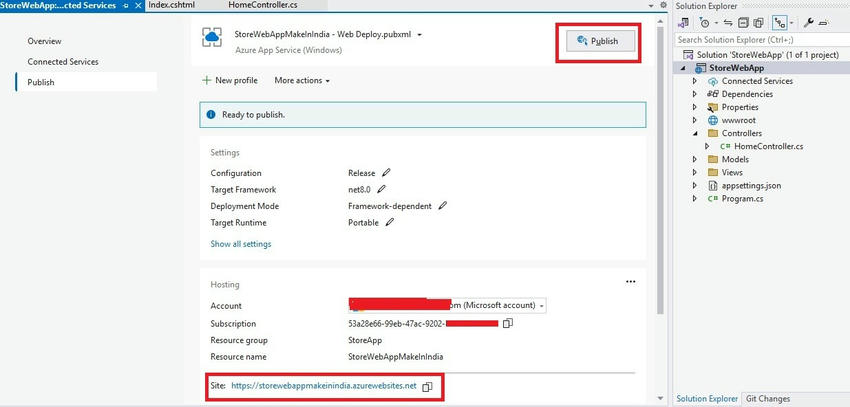Click the Preview Selected Items icon

[x=824, y=23]
